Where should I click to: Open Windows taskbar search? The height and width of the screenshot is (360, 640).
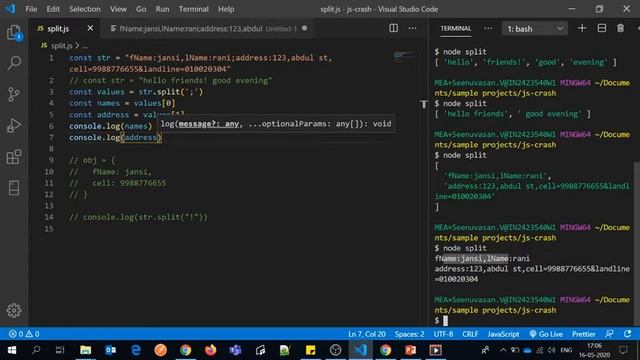[36, 350]
